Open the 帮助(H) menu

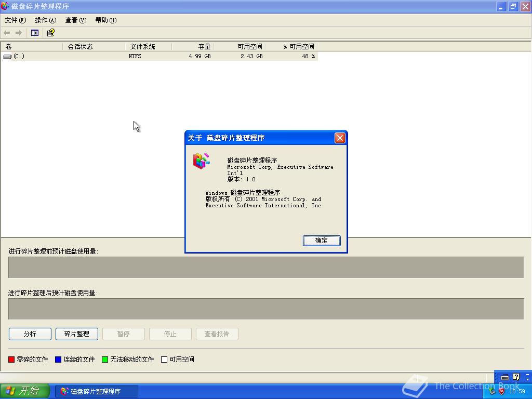point(106,20)
